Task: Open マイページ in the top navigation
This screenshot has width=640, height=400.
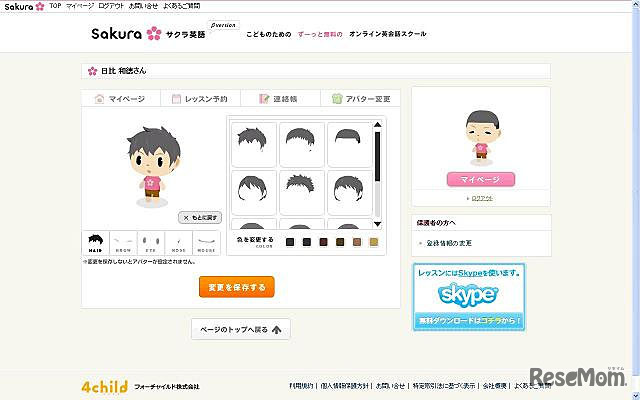Action: tap(80, 6)
